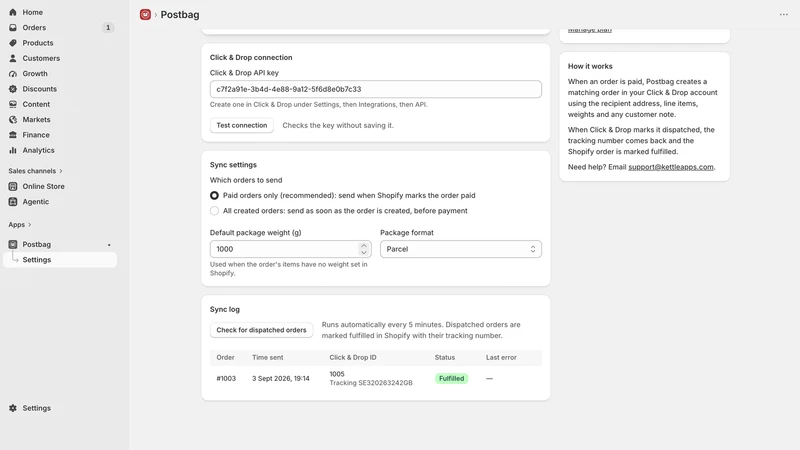Click the 3 Sept 2026, 19:14 cell
This screenshot has height=450, width=800.
[x=281, y=379]
